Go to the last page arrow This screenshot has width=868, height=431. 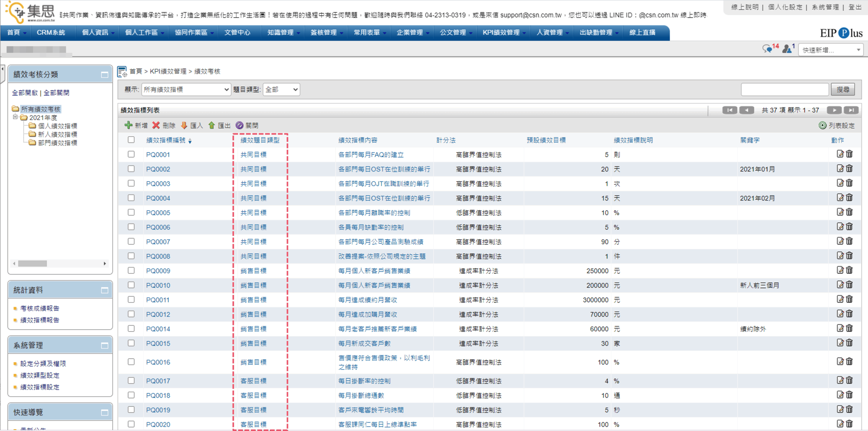pyautogui.click(x=851, y=110)
